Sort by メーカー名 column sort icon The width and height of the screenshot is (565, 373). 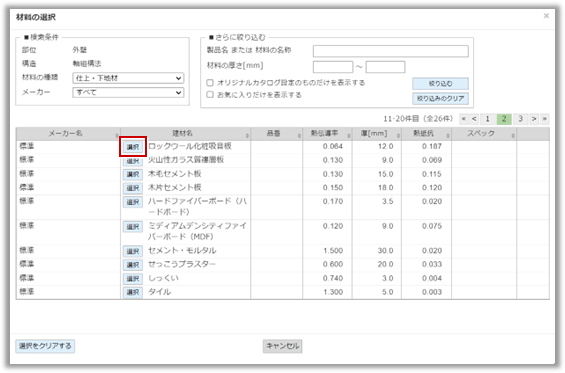[x=117, y=136]
